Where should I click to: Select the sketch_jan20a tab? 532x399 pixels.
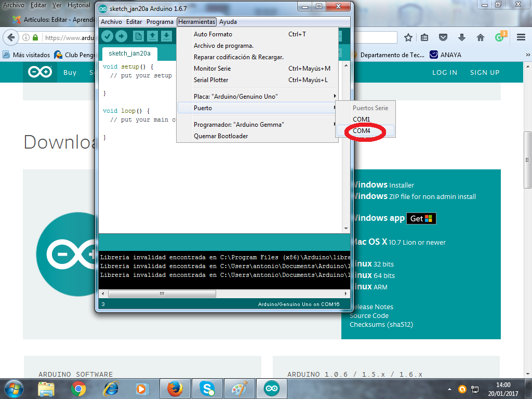[x=129, y=54]
